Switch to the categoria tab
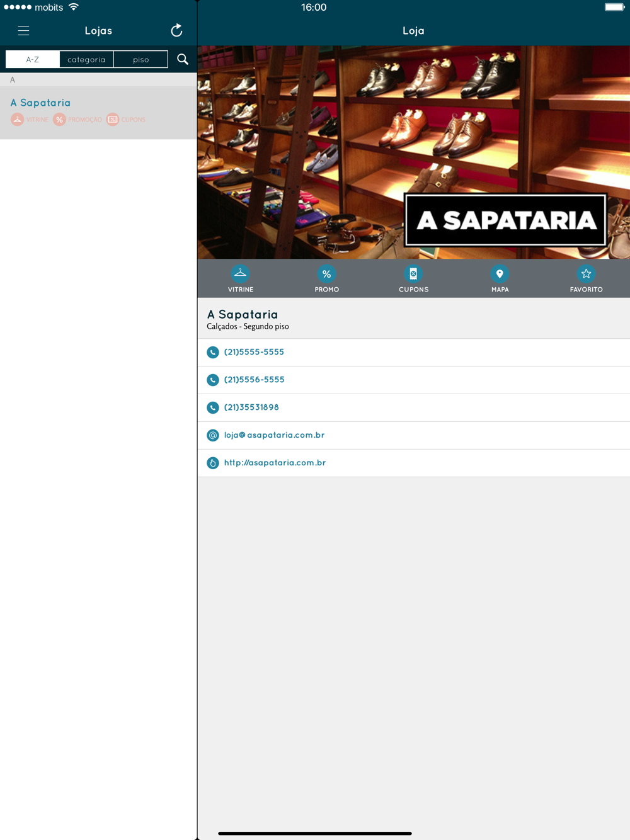 coord(87,59)
